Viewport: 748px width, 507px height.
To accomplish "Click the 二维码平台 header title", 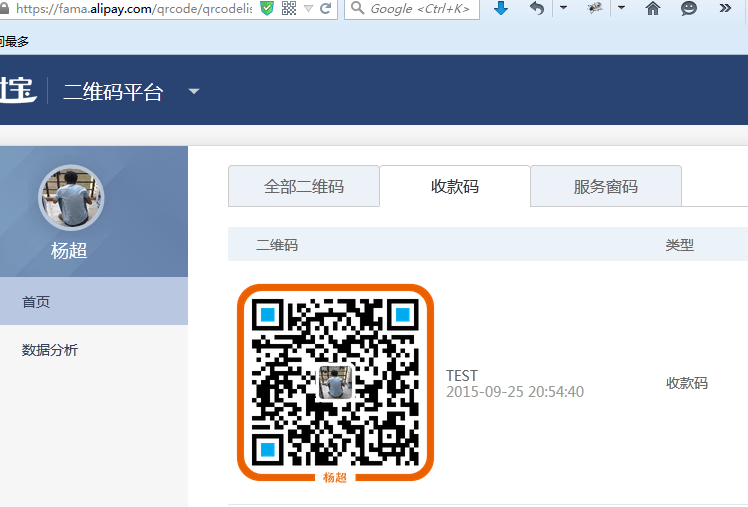I will click(113, 92).
